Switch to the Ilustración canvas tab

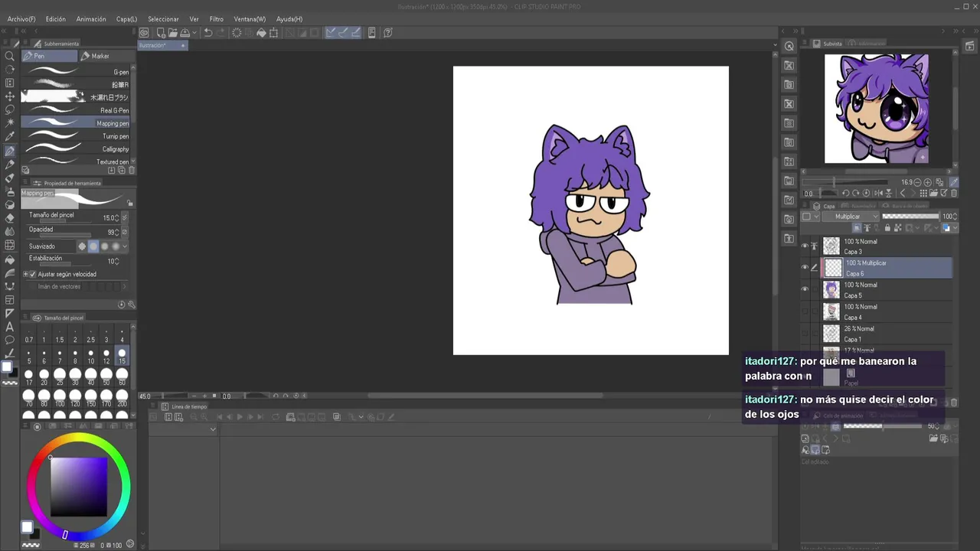(x=162, y=46)
